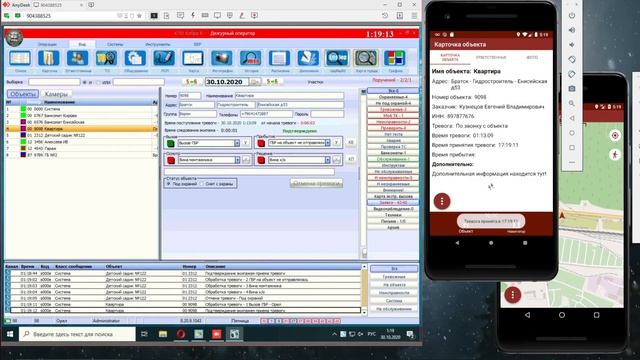Open the Расписание ribbon icon

tap(279, 58)
